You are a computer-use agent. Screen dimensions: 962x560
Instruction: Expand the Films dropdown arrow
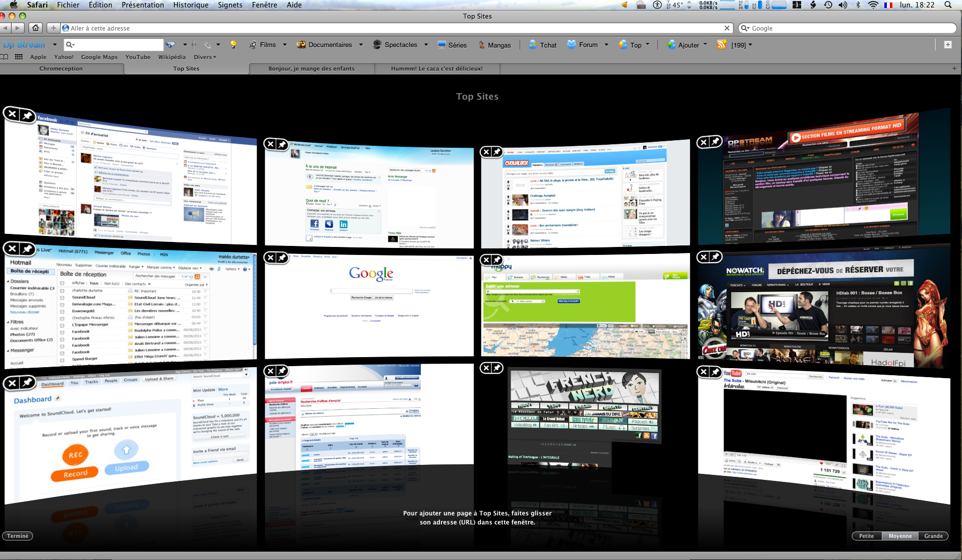285,45
